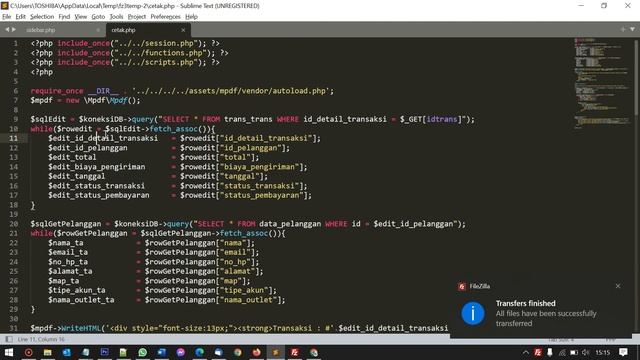Click $nama_outlet_ta variable on line 28
Image resolution: width=640 pixels, height=360 pixels.
click(x=81, y=300)
